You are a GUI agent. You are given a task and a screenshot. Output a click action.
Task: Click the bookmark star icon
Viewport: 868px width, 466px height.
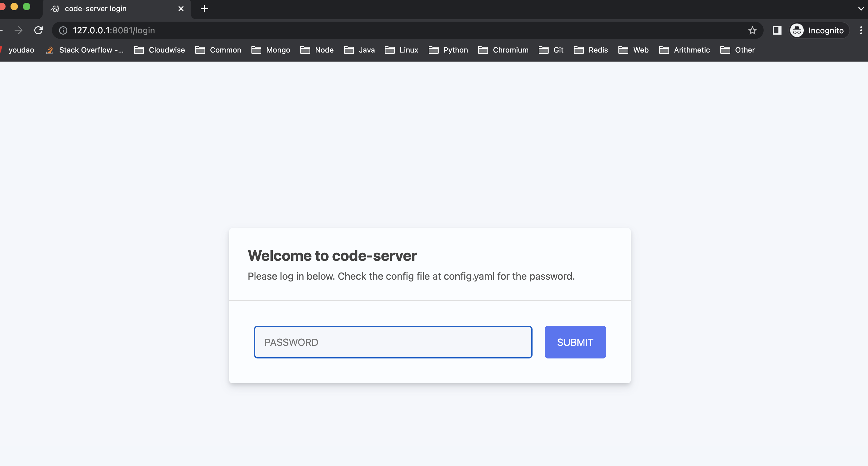[752, 31]
